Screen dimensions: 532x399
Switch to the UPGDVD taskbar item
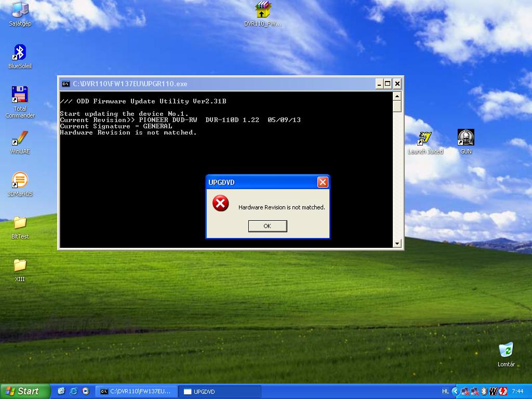click(x=219, y=392)
